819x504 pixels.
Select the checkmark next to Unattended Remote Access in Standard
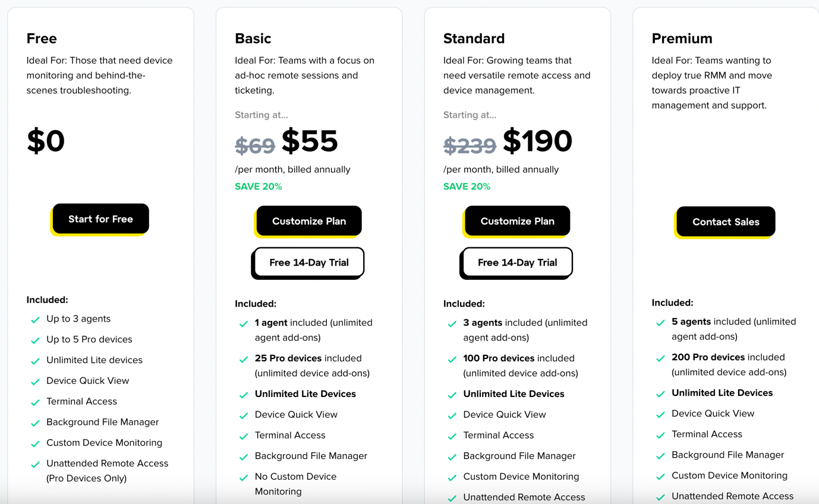coord(452,497)
